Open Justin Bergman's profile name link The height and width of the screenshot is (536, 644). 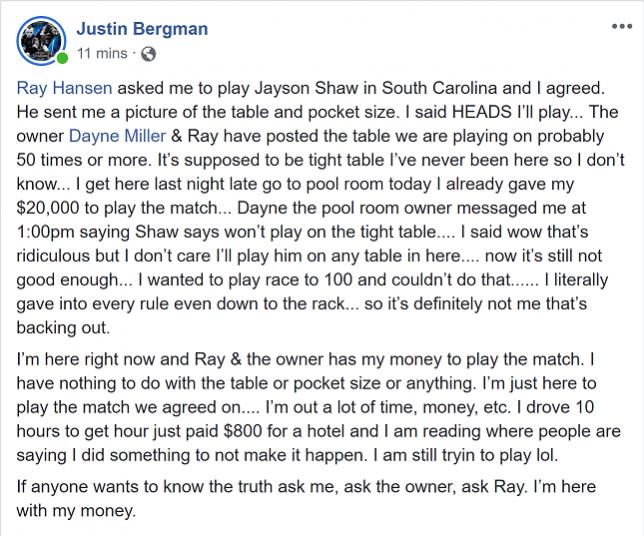pos(142,28)
